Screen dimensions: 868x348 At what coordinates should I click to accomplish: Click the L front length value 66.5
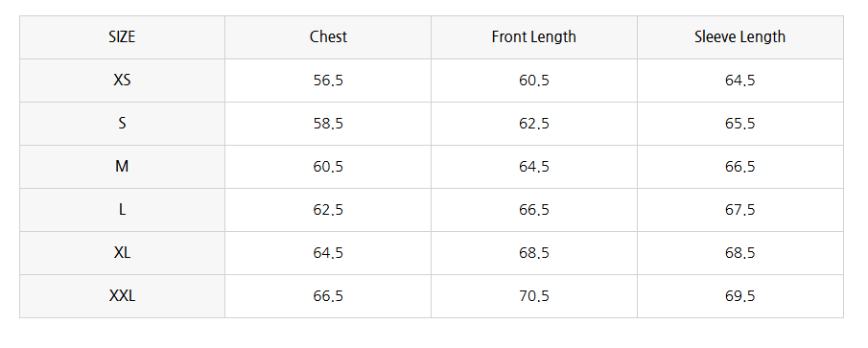pos(534,210)
